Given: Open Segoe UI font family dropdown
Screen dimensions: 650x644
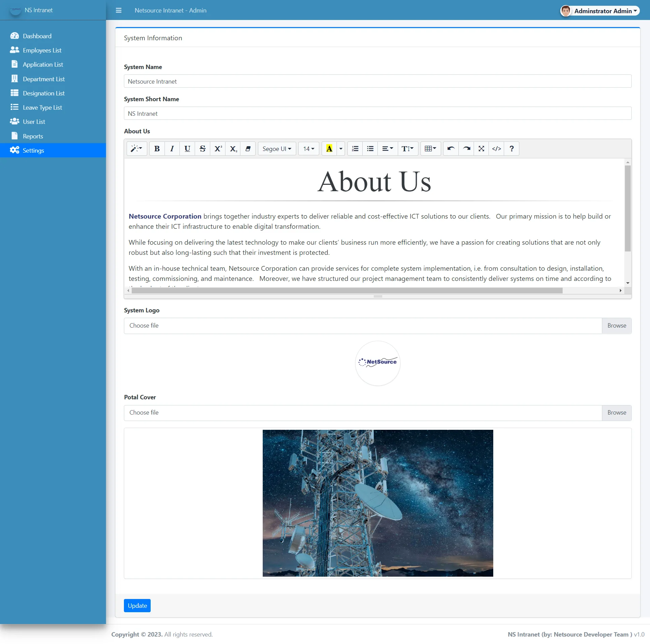Looking at the screenshot, I should click(277, 149).
